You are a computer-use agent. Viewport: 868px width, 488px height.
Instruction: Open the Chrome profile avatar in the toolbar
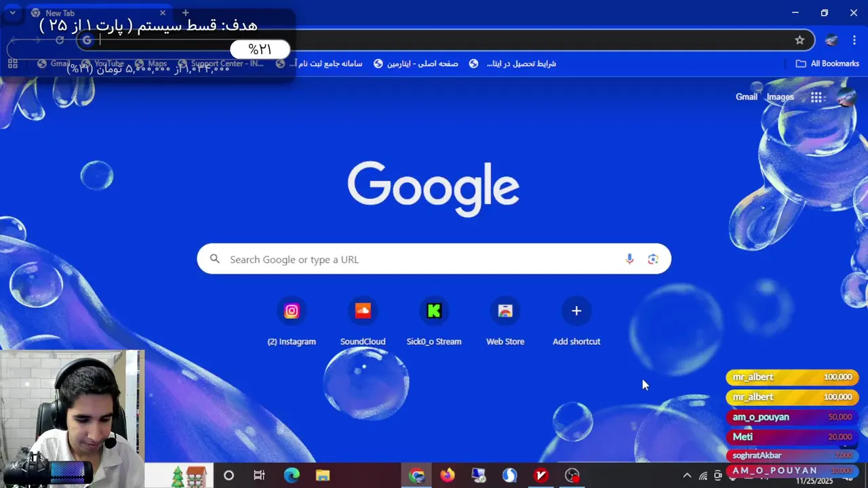[x=831, y=40]
